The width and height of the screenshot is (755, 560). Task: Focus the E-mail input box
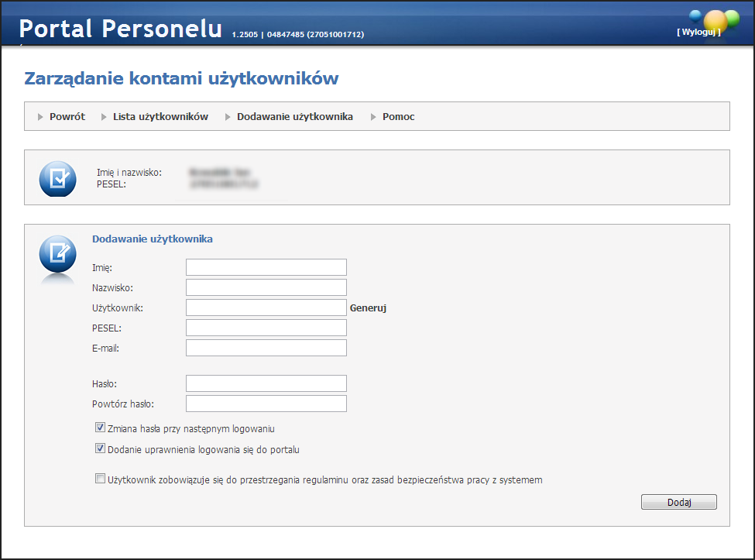coord(266,348)
